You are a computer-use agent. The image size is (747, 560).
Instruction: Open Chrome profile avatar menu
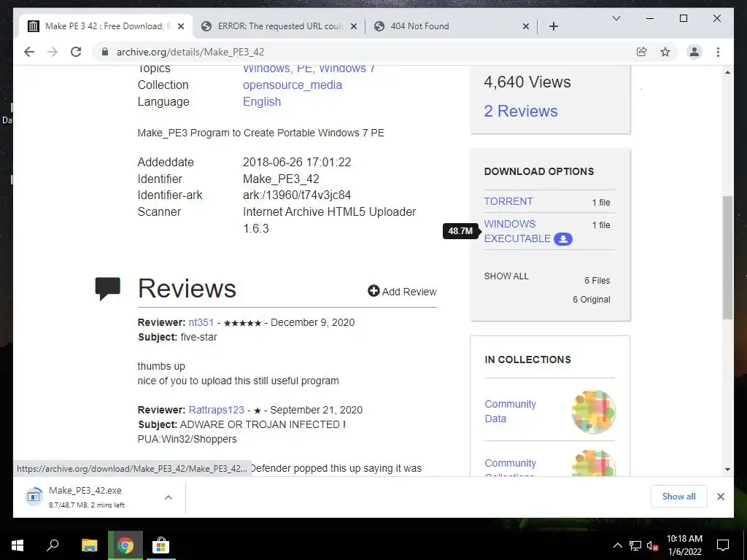(x=694, y=52)
